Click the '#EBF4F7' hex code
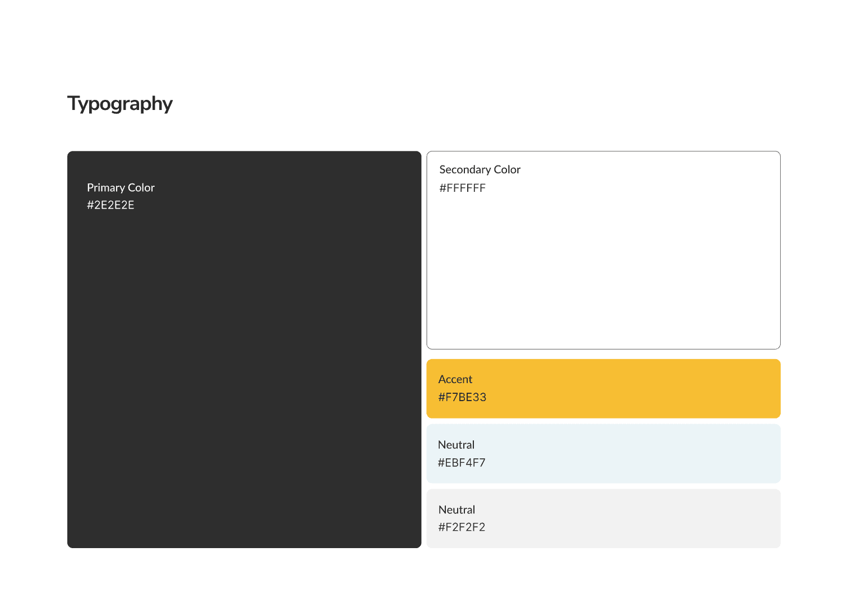Screen dimensions: 848x616 coord(462,463)
